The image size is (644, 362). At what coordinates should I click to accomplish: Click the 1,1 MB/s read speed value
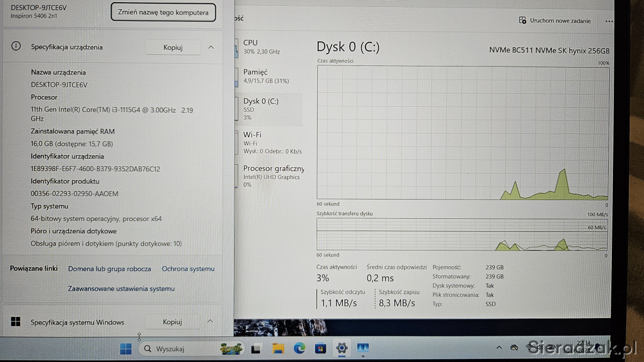339,303
